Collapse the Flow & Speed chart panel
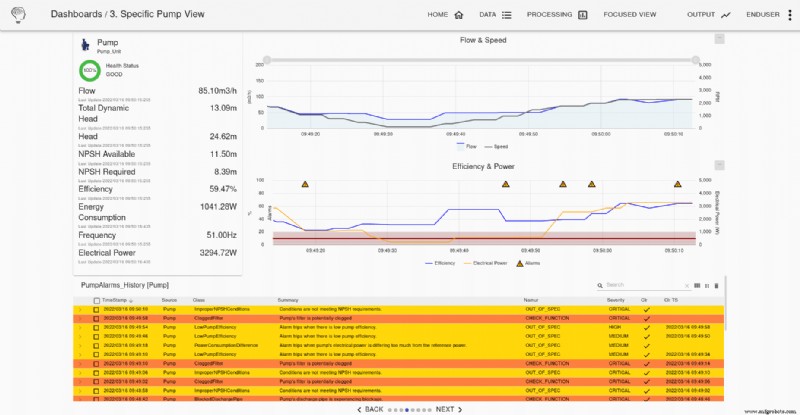 719,39
